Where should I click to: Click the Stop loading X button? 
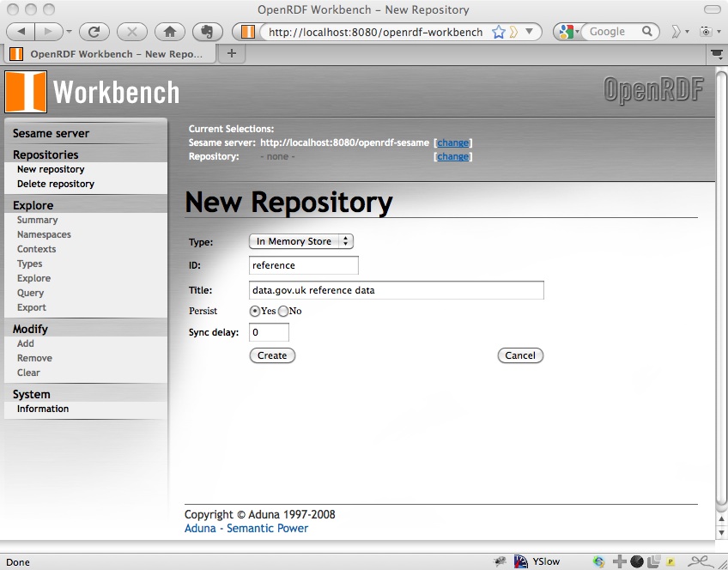[x=132, y=32]
